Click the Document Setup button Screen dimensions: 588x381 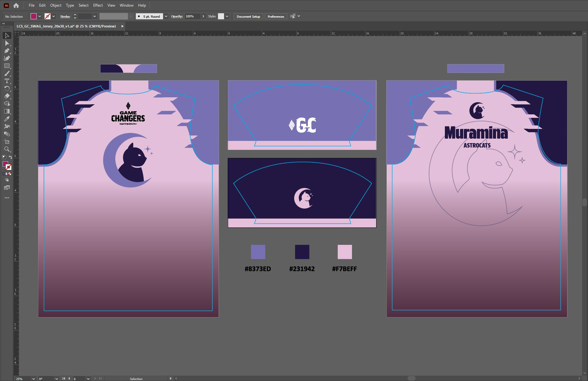[248, 16]
